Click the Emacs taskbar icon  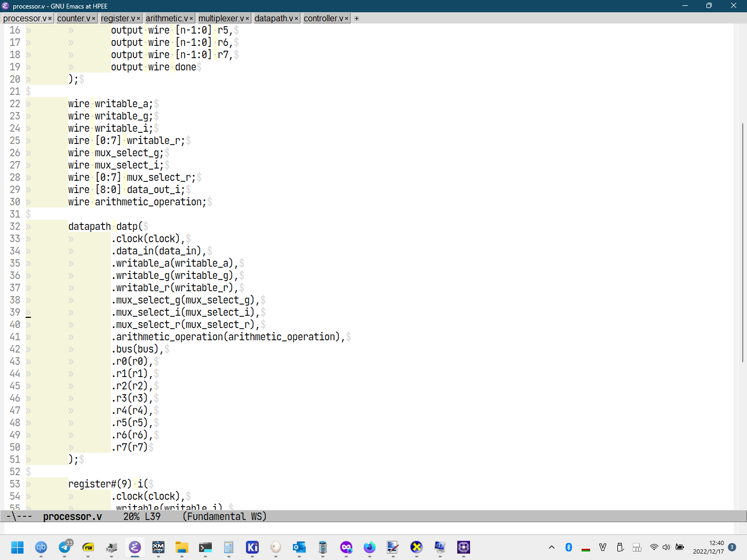[x=135, y=547]
